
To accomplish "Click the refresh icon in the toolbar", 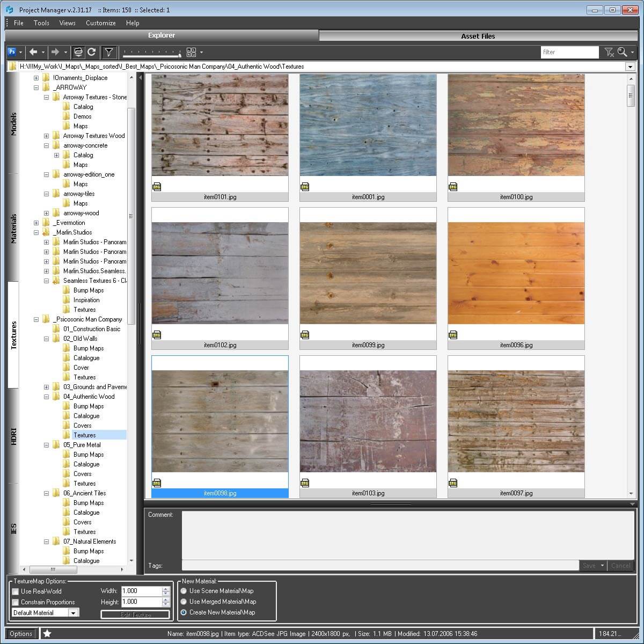I will 92,52.
